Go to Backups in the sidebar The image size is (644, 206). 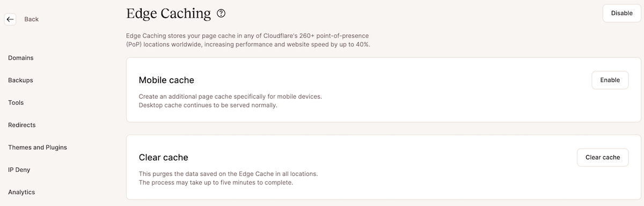(x=20, y=80)
